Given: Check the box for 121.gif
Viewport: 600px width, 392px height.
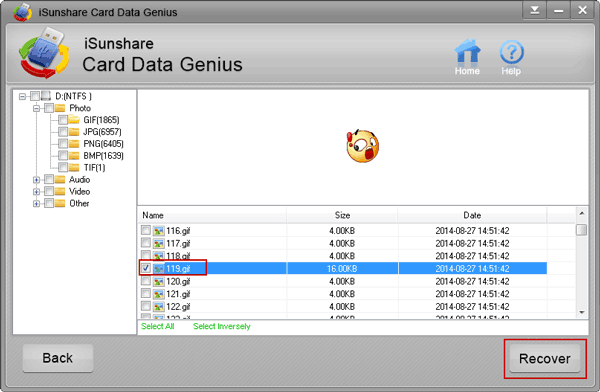Looking at the screenshot, I should (146, 294).
